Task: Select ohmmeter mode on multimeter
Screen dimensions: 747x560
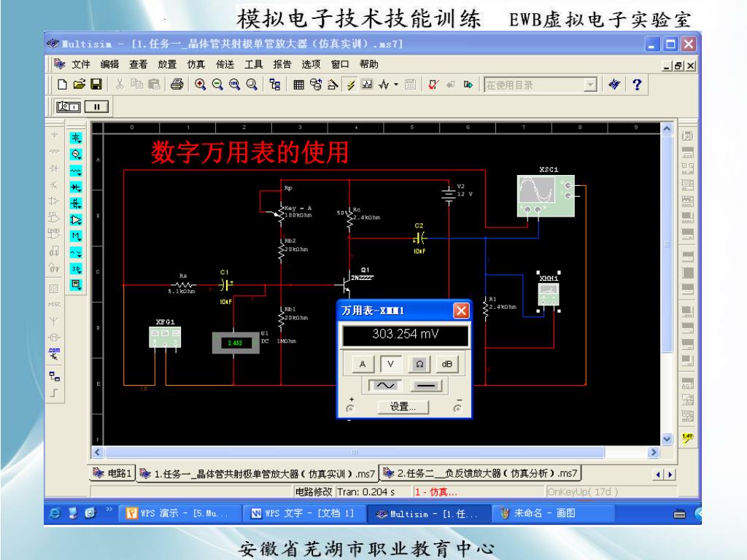Action: (x=419, y=365)
